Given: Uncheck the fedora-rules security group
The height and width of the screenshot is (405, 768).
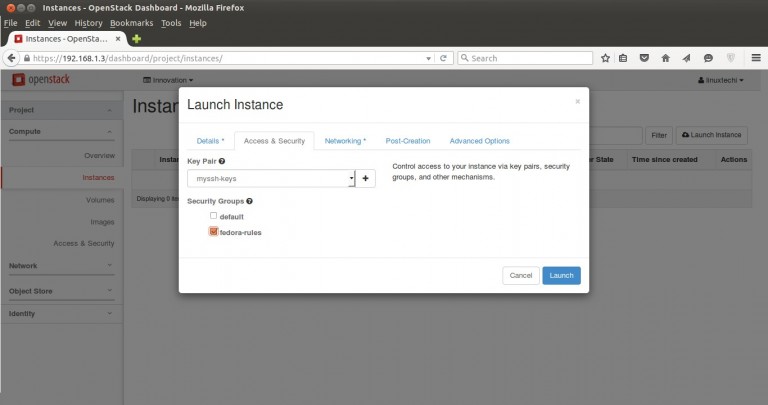Looking at the screenshot, I should (213, 232).
